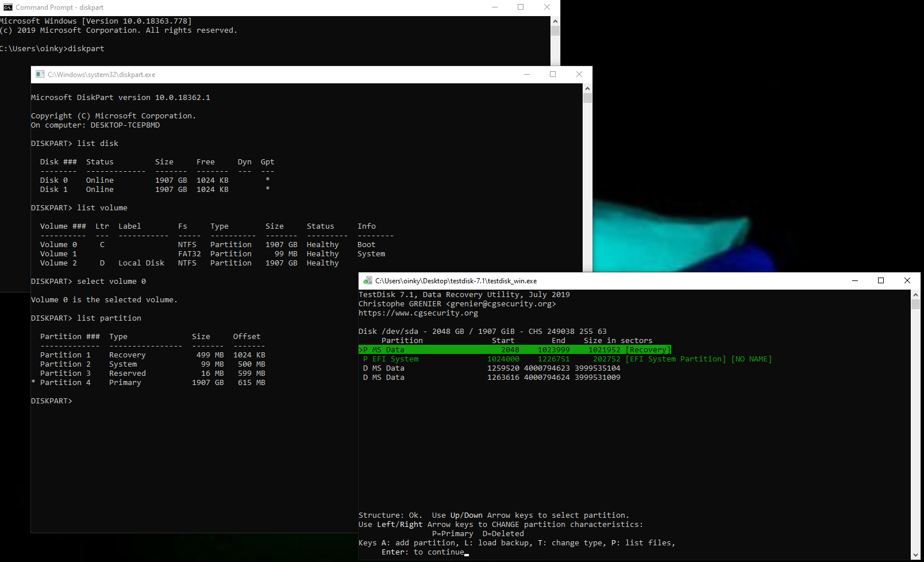
Task: Click 'Enter: to continue' prompt in TestDisk
Action: tap(423, 552)
